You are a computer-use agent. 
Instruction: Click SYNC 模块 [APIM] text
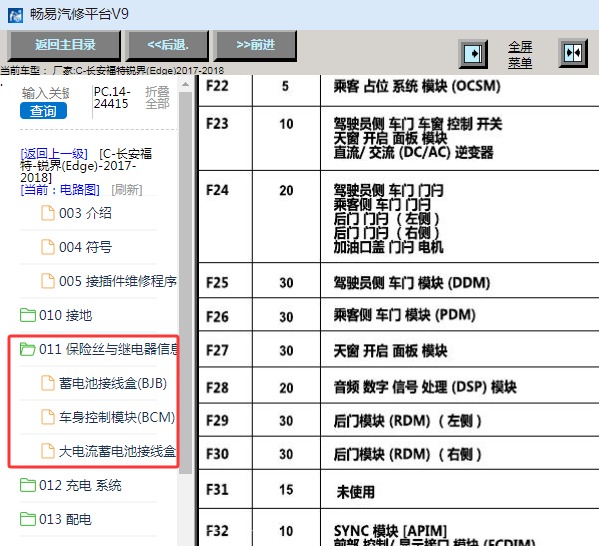390,531
